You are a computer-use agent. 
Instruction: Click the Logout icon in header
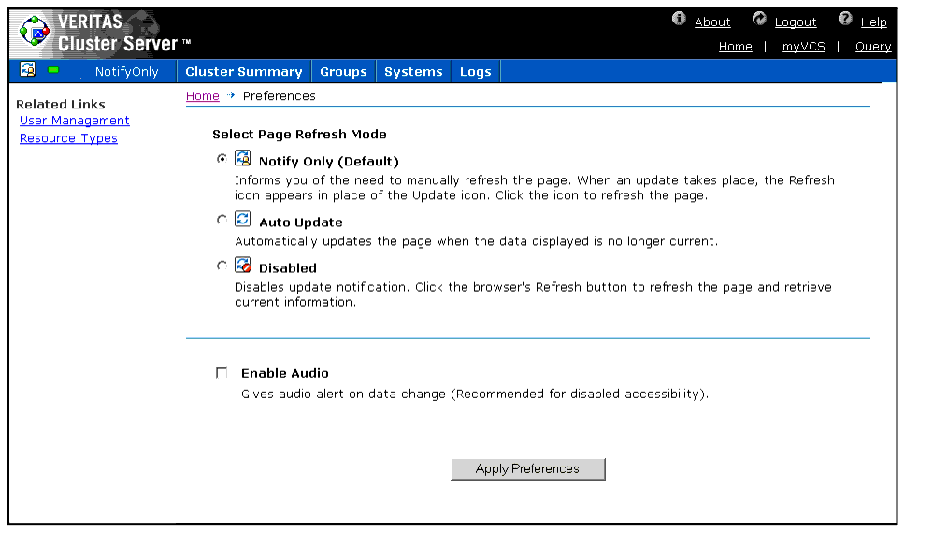click(x=759, y=20)
